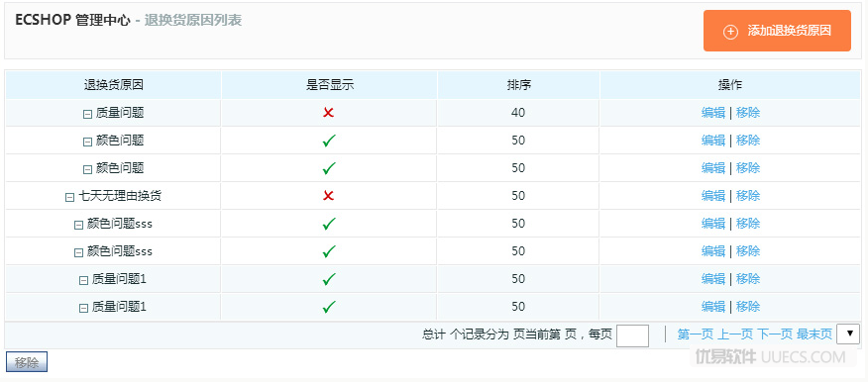Click the 退换货原因列表 breadcrumb text

point(192,21)
